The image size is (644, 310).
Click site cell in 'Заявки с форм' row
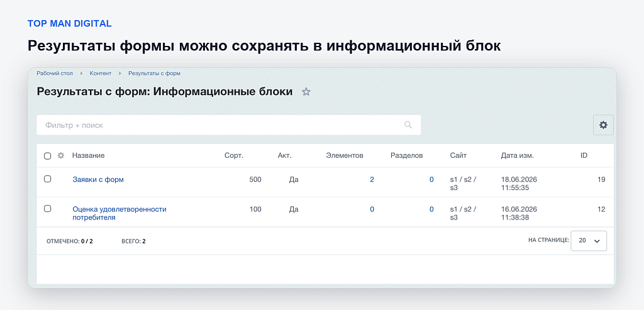(463, 184)
